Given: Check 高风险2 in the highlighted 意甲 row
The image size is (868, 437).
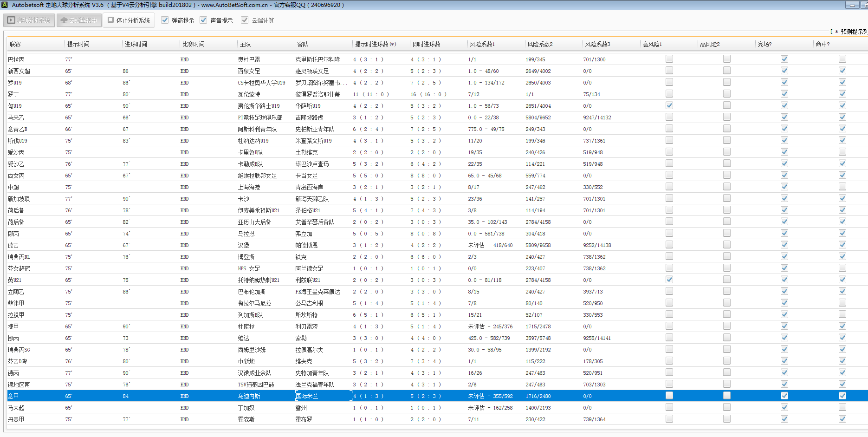Looking at the screenshot, I should (726, 396).
